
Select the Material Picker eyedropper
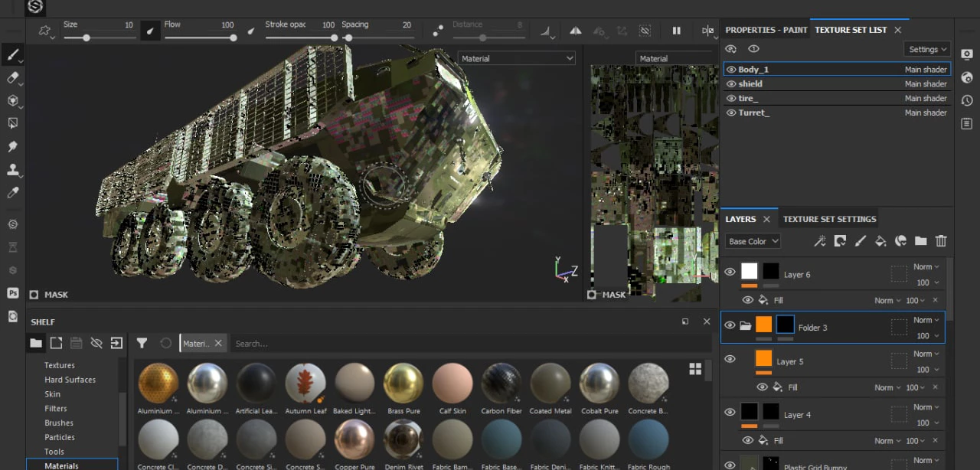tap(12, 193)
